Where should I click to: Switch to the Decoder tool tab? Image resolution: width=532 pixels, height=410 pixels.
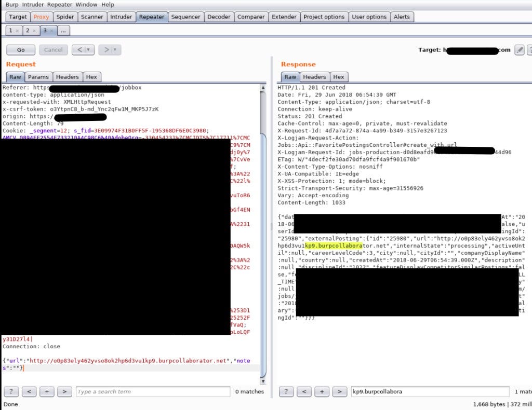[219, 17]
